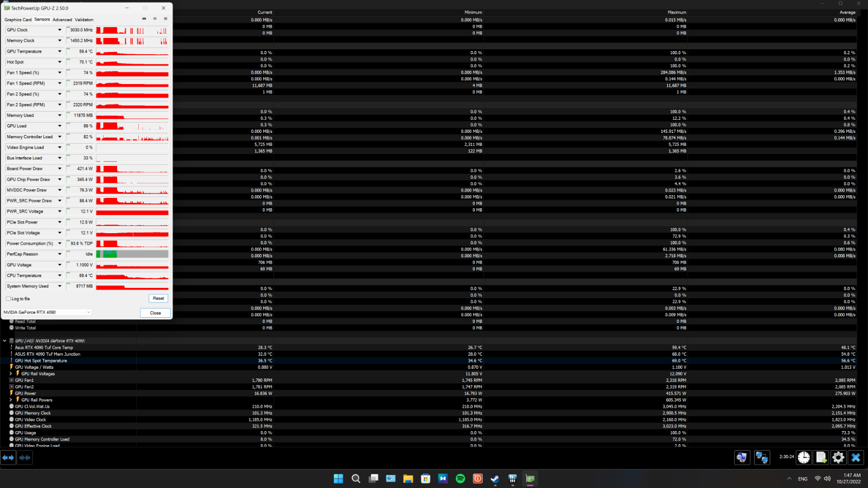Open the GPU Clock sensor dropdown

(x=60, y=30)
